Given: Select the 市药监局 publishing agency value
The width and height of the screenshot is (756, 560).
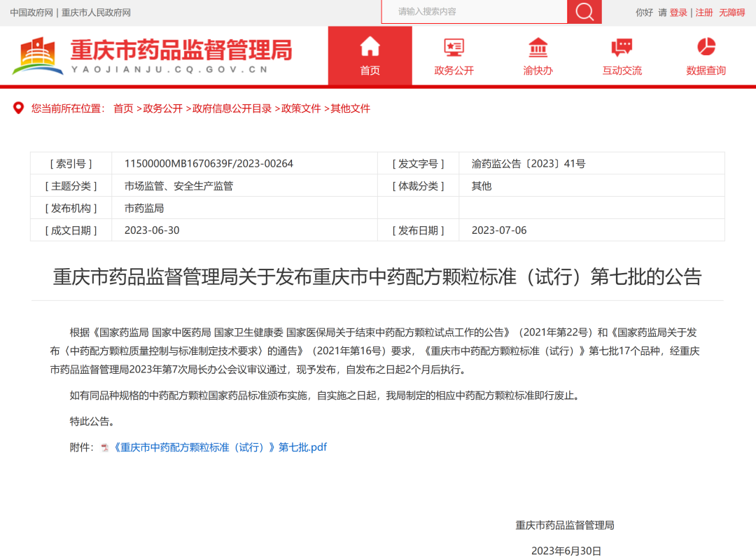Looking at the screenshot, I should click(x=144, y=208).
